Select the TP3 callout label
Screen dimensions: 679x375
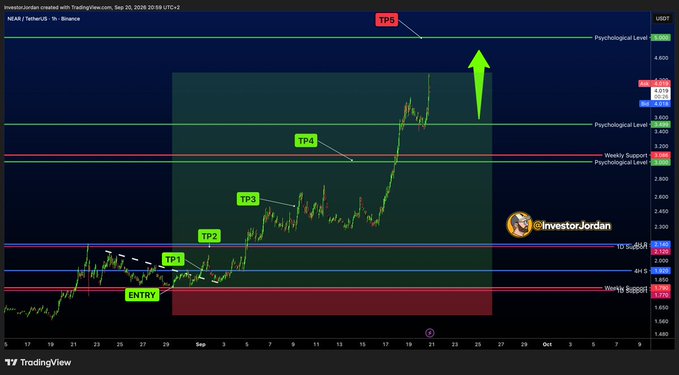point(248,199)
